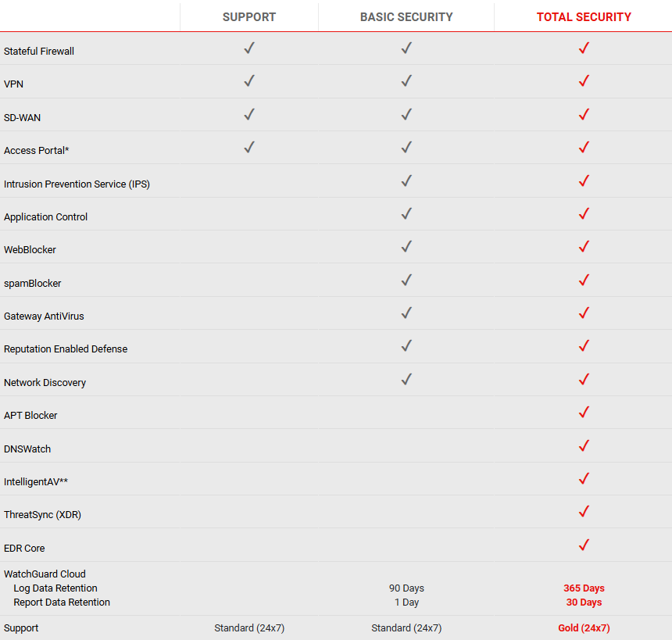Click the Reputation Enabled Defense row label

point(66,349)
